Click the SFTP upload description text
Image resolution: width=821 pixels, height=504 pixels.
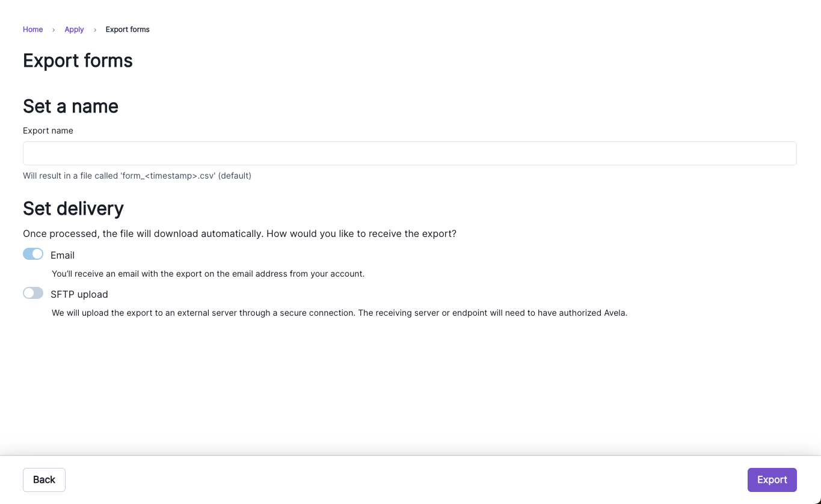tap(339, 313)
